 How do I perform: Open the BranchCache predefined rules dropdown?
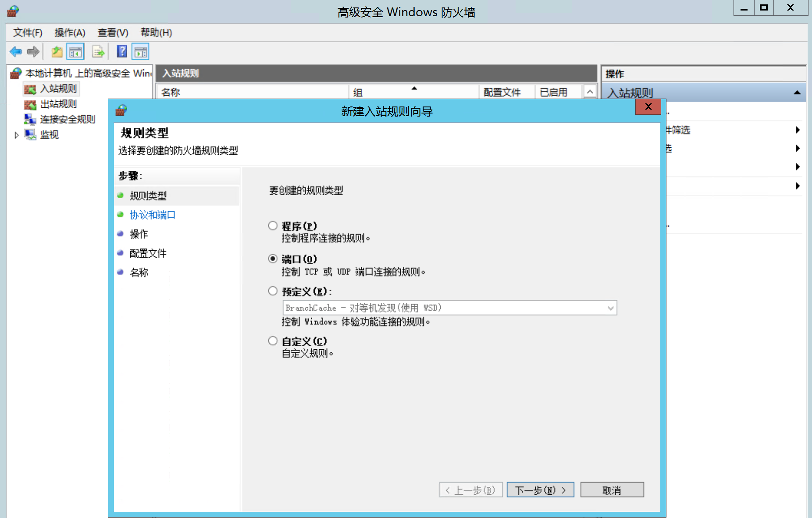point(610,308)
